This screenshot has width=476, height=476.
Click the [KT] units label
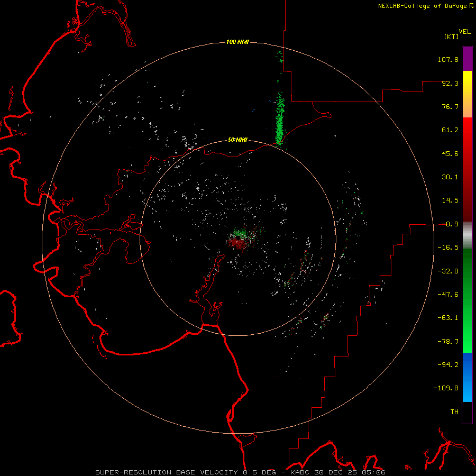pyautogui.click(x=452, y=36)
